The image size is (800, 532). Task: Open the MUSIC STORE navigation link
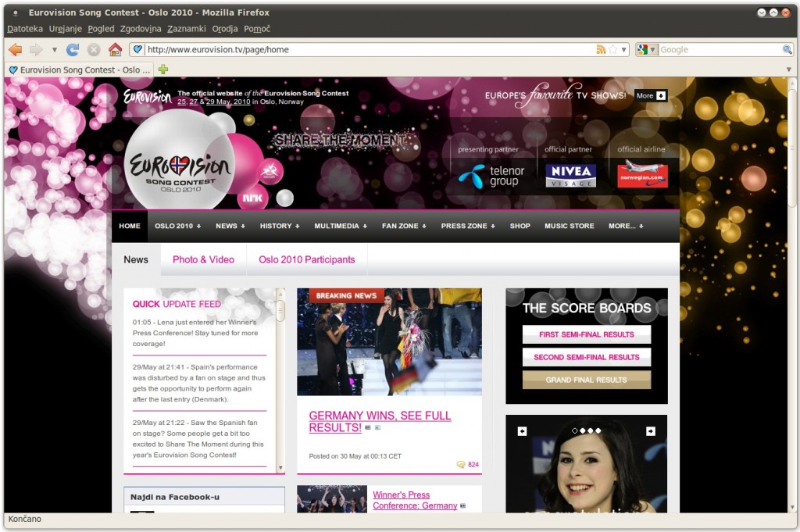[569, 226]
